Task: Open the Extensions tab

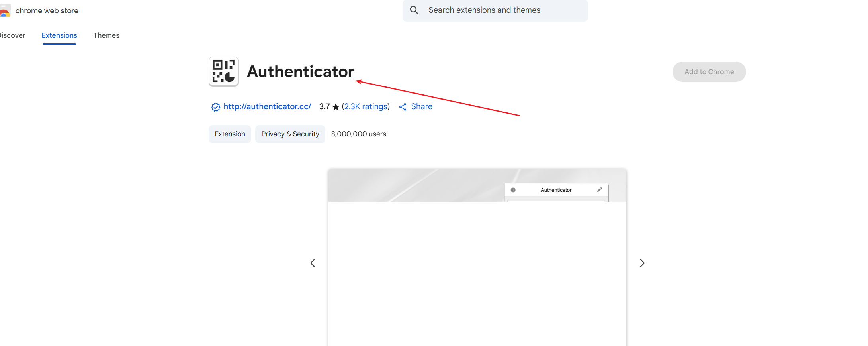Action: click(x=59, y=35)
